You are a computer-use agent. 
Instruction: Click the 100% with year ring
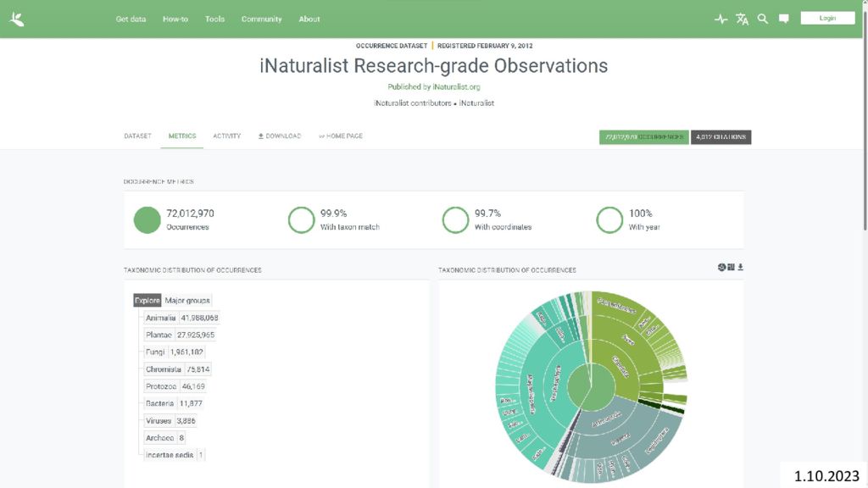pos(609,219)
